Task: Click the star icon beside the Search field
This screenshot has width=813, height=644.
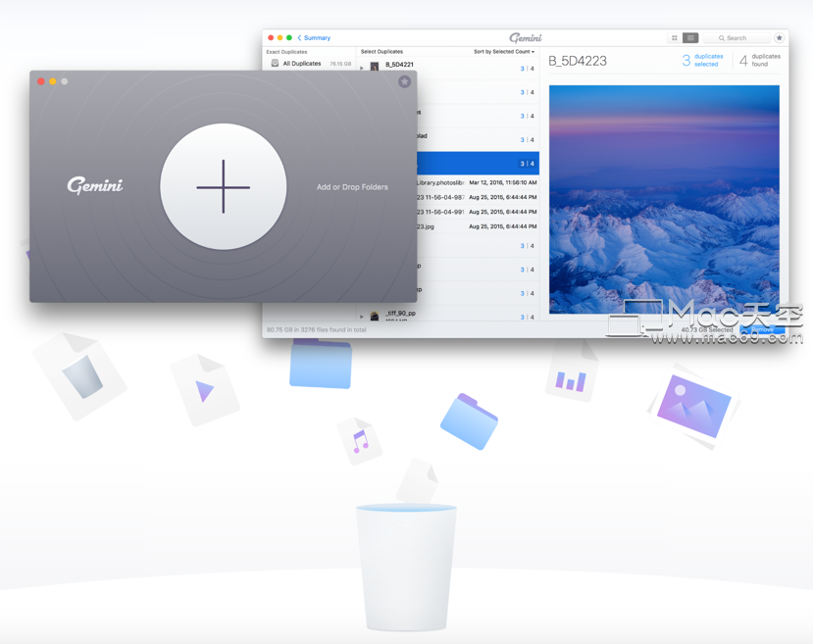Action: coord(780,38)
